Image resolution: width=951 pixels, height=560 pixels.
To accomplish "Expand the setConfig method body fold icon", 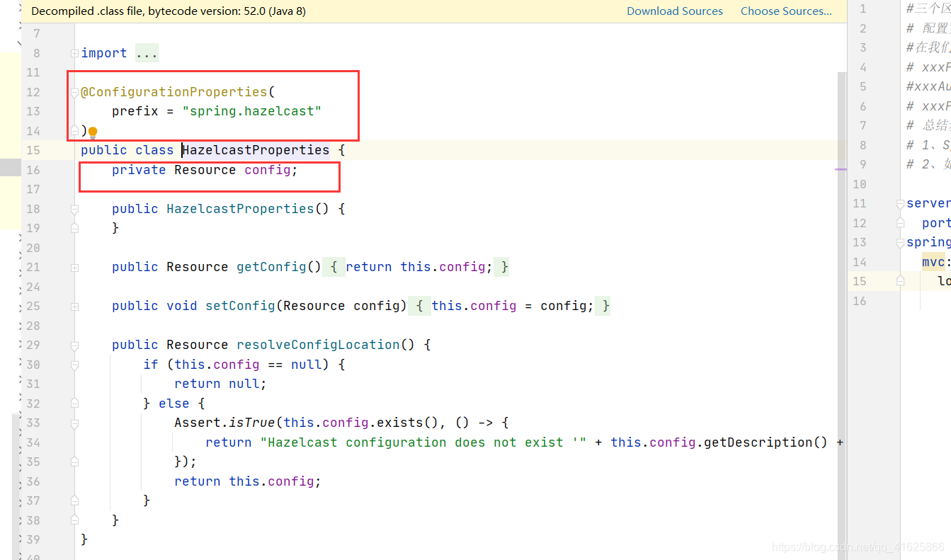I will [74, 306].
